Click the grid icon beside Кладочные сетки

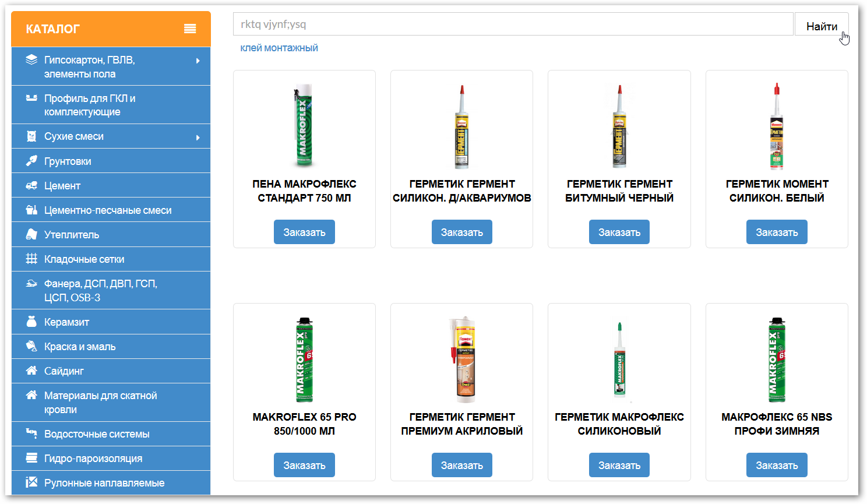pyautogui.click(x=31, y=259)
